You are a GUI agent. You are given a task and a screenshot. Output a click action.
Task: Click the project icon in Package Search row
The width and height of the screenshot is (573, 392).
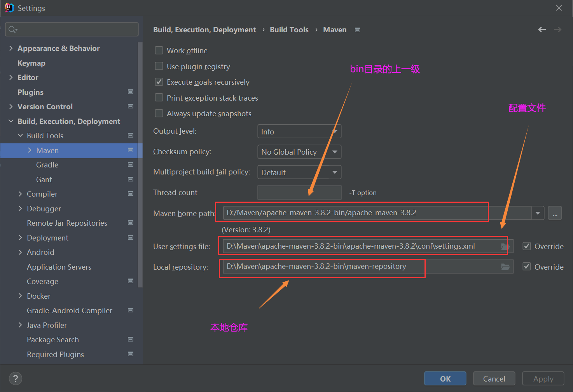pyautogui.click(x=131, y=339)
